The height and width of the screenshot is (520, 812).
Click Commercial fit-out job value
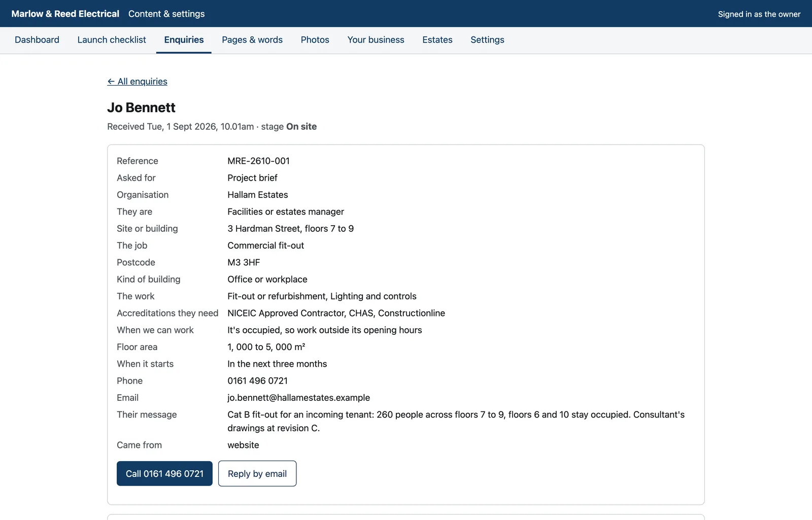point(266,246)
